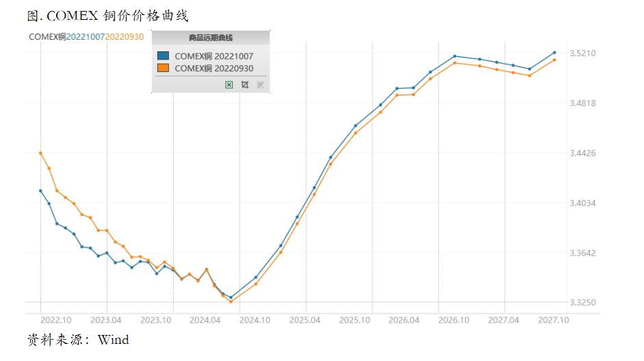Click the 3.4818 y-axis value

pyautogui.click(x=582, y=103)
